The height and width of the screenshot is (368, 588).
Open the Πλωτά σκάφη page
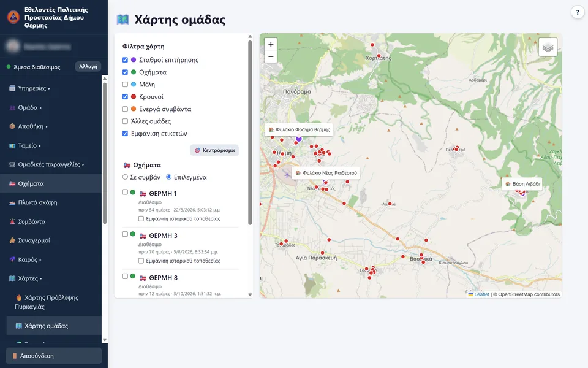(x=51, y=202)
